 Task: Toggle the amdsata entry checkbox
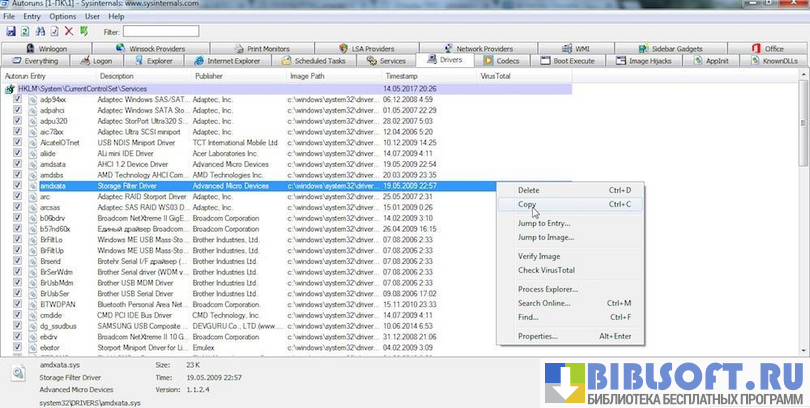pos(18,164)
